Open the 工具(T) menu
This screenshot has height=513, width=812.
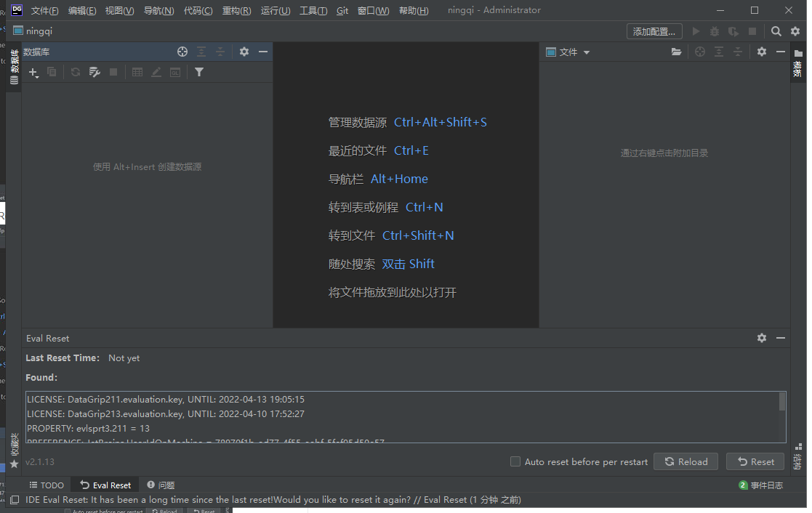(x=313, y=10)
